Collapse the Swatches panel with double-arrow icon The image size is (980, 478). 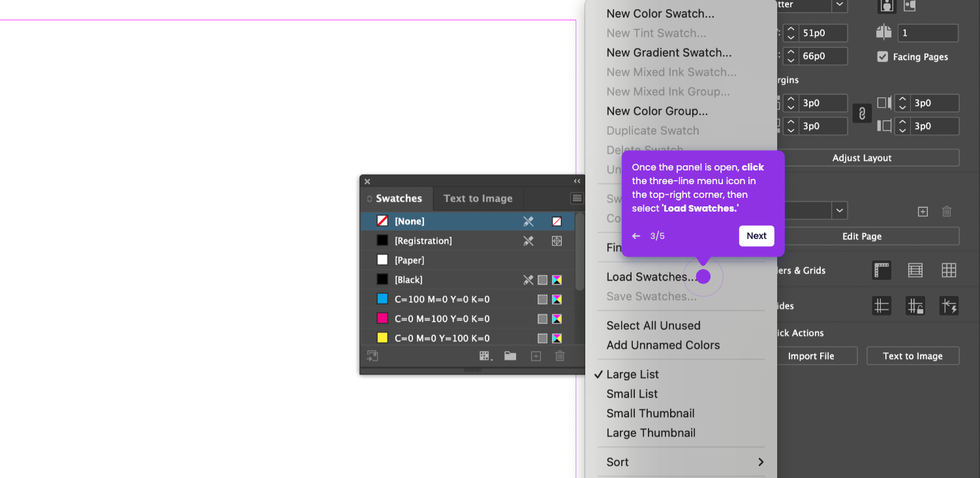577,182
